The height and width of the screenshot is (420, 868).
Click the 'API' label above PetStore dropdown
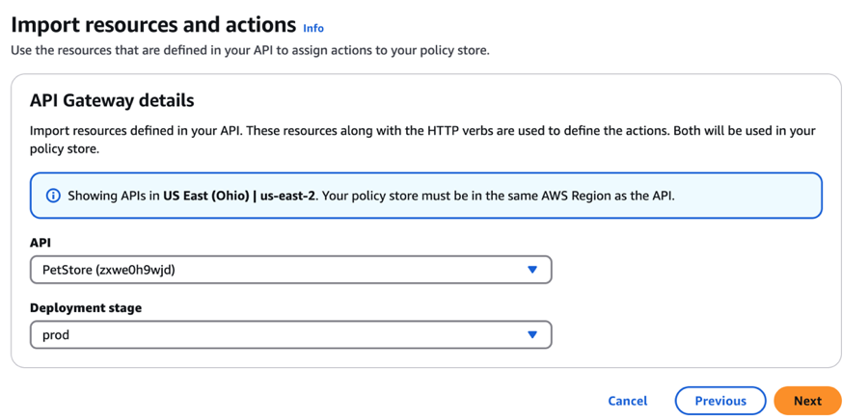point(39,243)
